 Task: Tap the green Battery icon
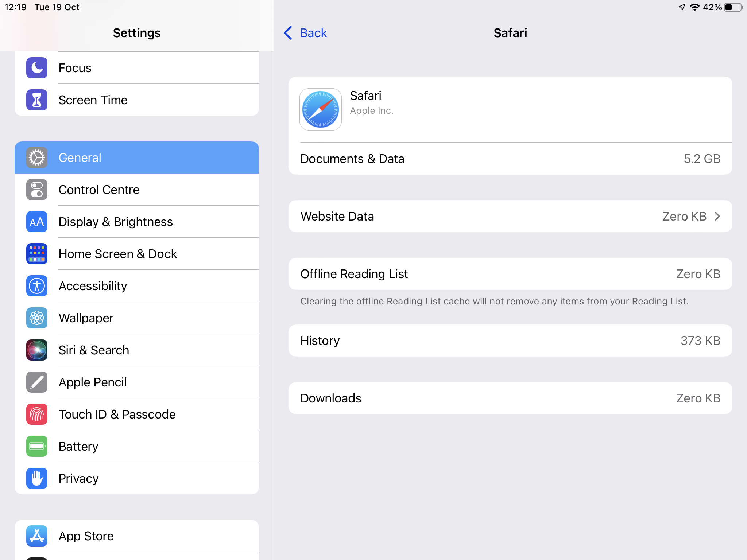pyautogui.click(x=37, y=446)
